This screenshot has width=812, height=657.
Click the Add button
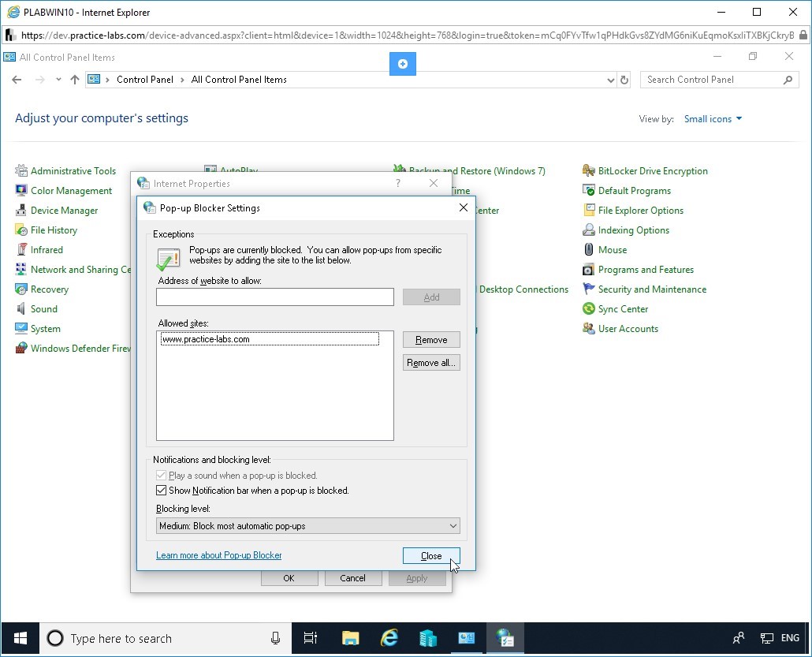(x=431, y=297)
